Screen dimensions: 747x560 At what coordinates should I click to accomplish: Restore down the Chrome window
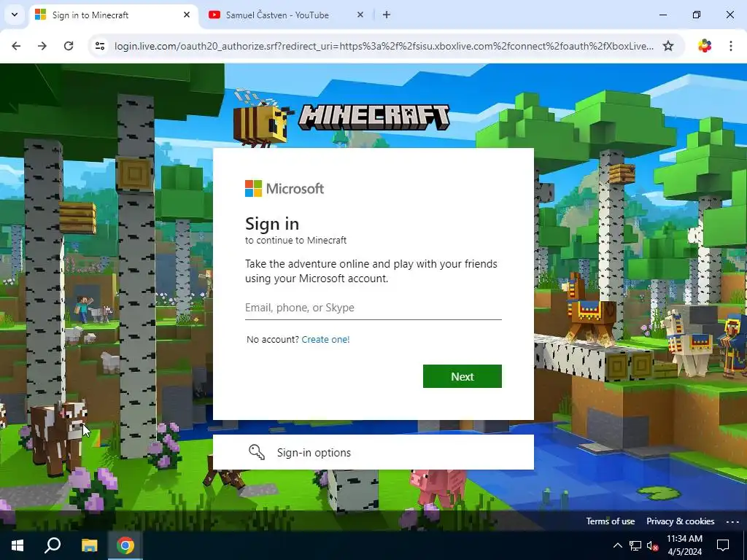pos(697,15)
